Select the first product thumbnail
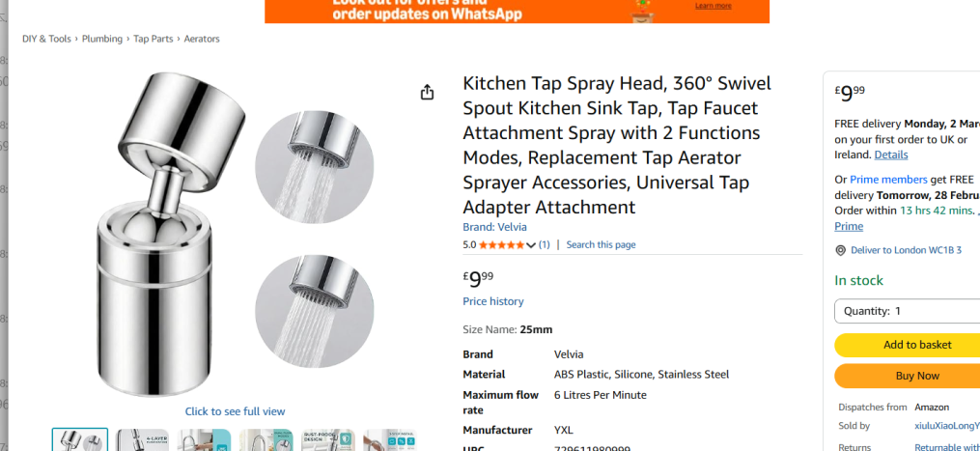The height and width of the screenshot is (451, 980). [x=80, y=439]
